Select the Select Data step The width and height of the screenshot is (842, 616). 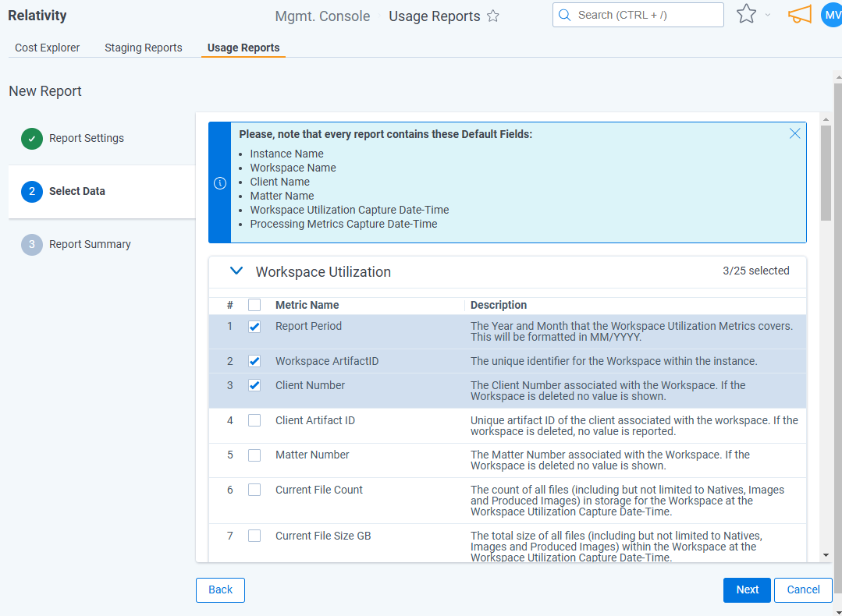101,192
